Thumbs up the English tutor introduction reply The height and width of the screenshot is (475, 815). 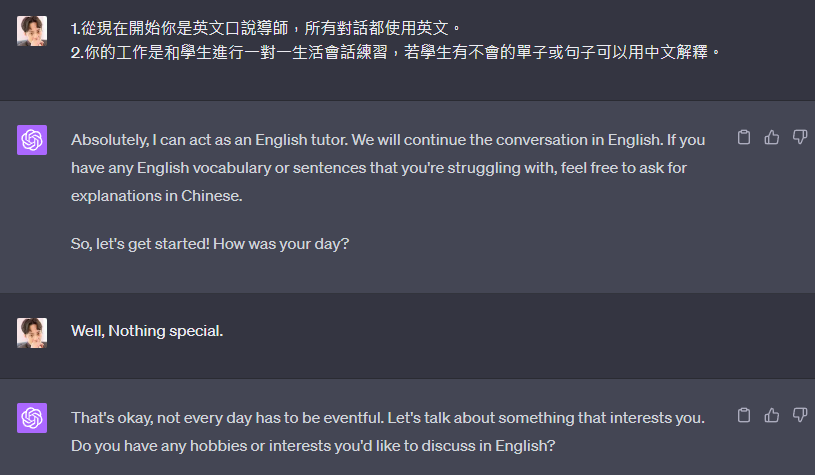pyautogui.click(x=772, y=137)
